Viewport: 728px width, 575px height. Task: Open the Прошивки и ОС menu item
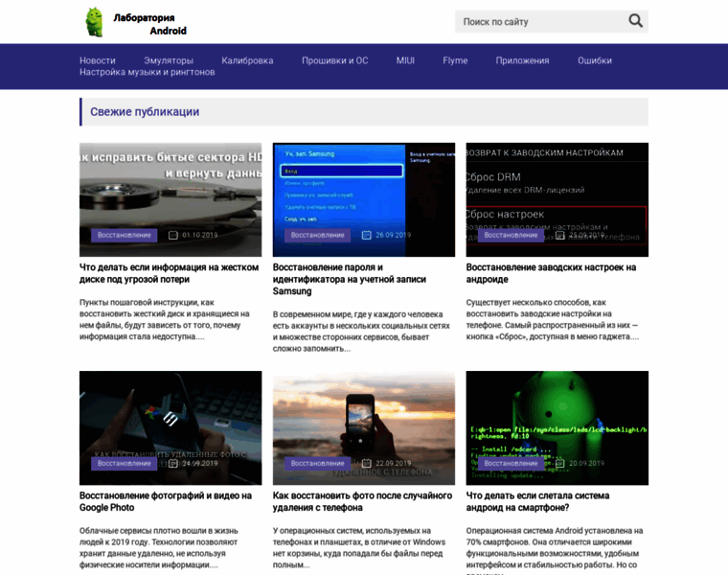pyautogui.click(x=334, y=60)
